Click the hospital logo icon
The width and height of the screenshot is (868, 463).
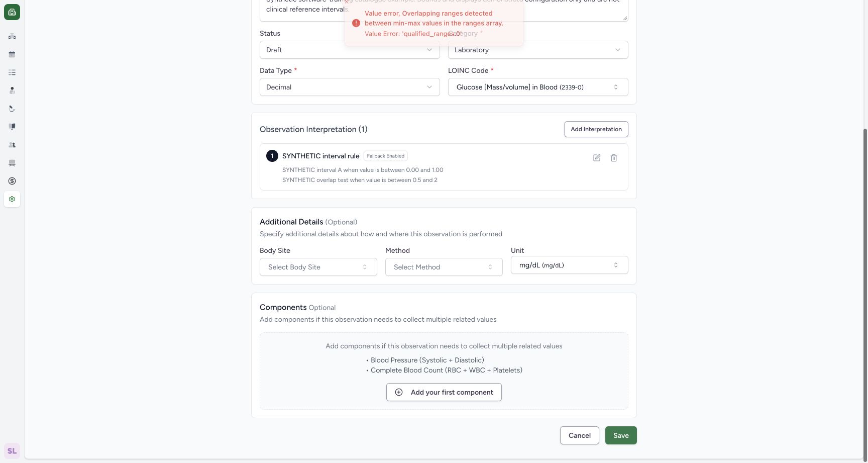point(12,12)
